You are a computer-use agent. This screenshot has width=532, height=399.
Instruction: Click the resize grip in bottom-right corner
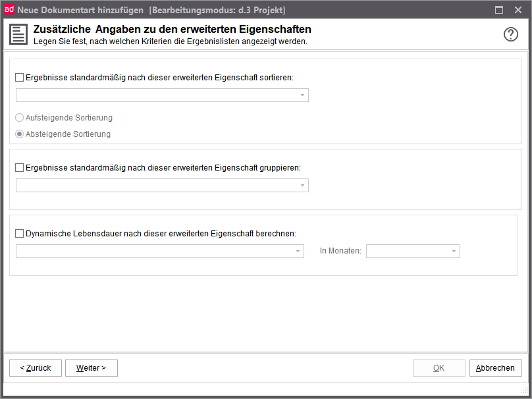coord(525,392)
